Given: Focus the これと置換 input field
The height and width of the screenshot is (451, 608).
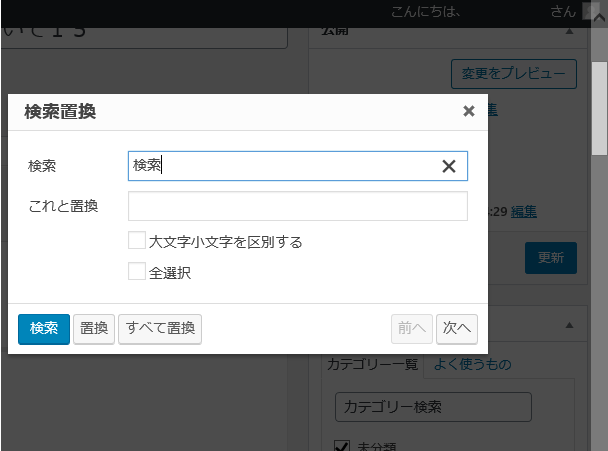Looking at the screenshot, I should tap(297, 206).
